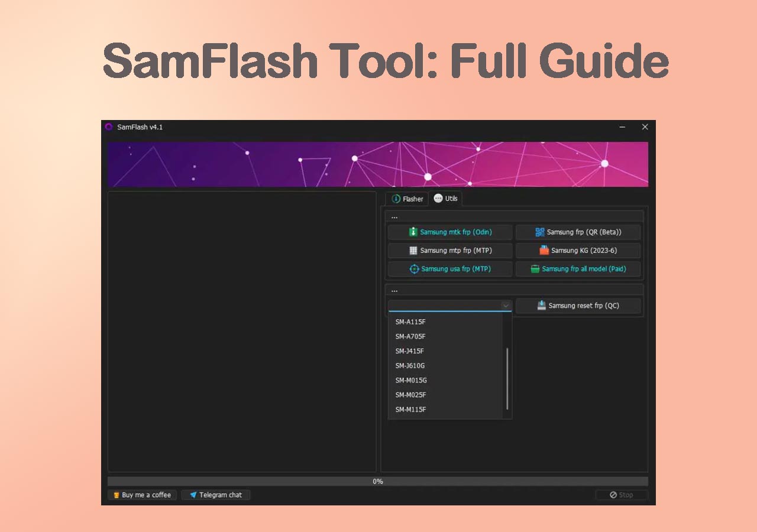Click the Samsung reset frp (QC) icon
The image size is (757, 532).
point(542,306)
